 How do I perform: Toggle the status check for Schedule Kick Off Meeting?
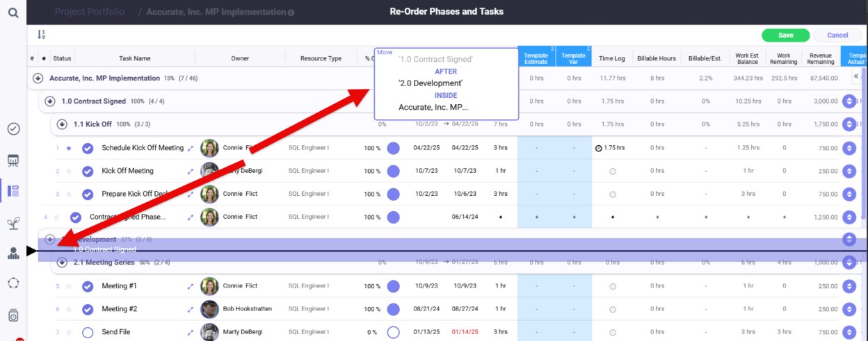88,148
